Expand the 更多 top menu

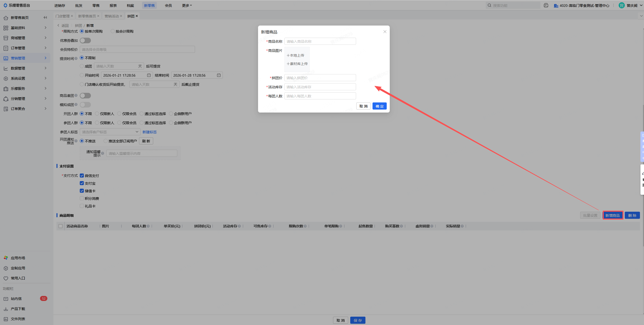coord(187,5)
